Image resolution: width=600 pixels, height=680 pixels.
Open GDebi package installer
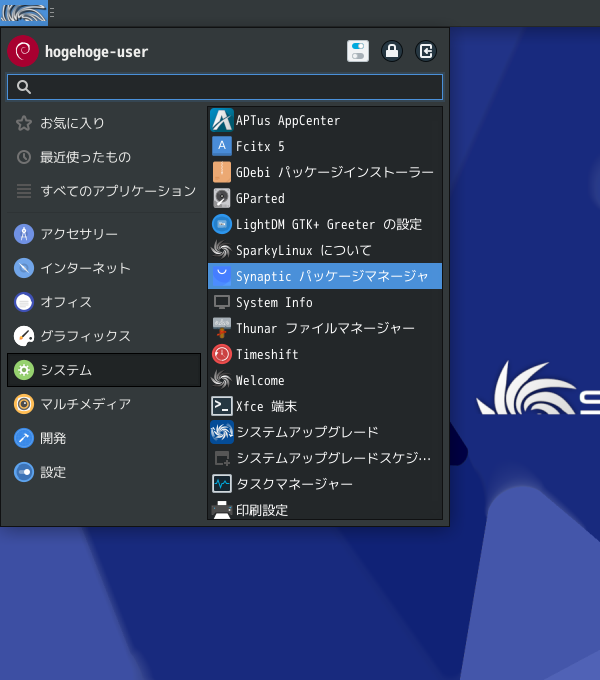[x=325, y=172]
